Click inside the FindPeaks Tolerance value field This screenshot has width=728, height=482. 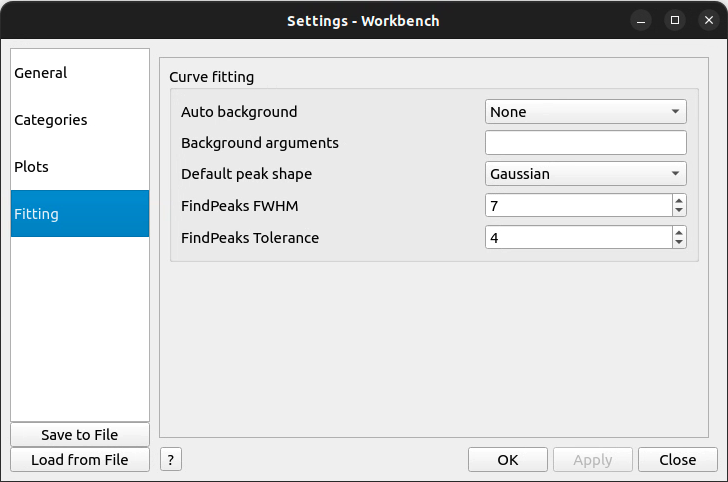577,237
